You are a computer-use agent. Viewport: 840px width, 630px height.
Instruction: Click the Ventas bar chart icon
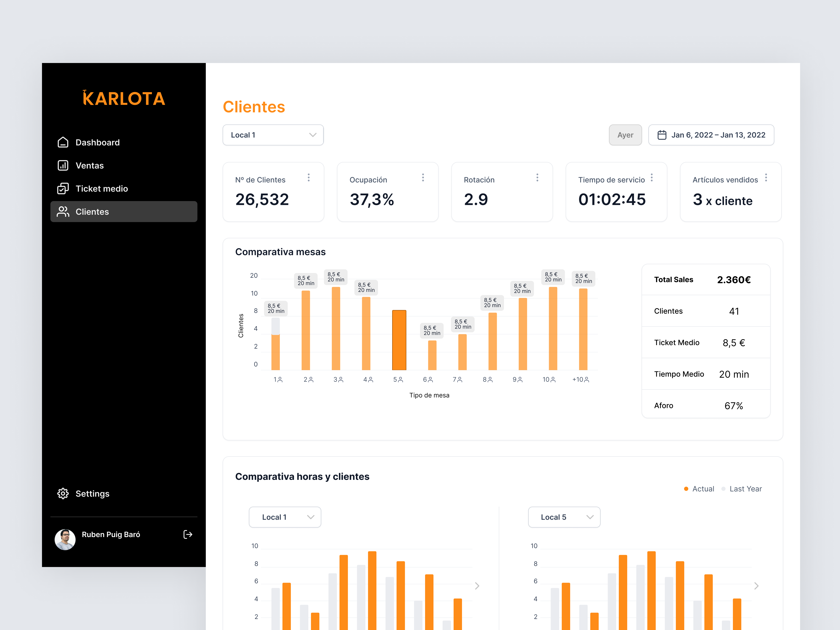tap(63, 165)
